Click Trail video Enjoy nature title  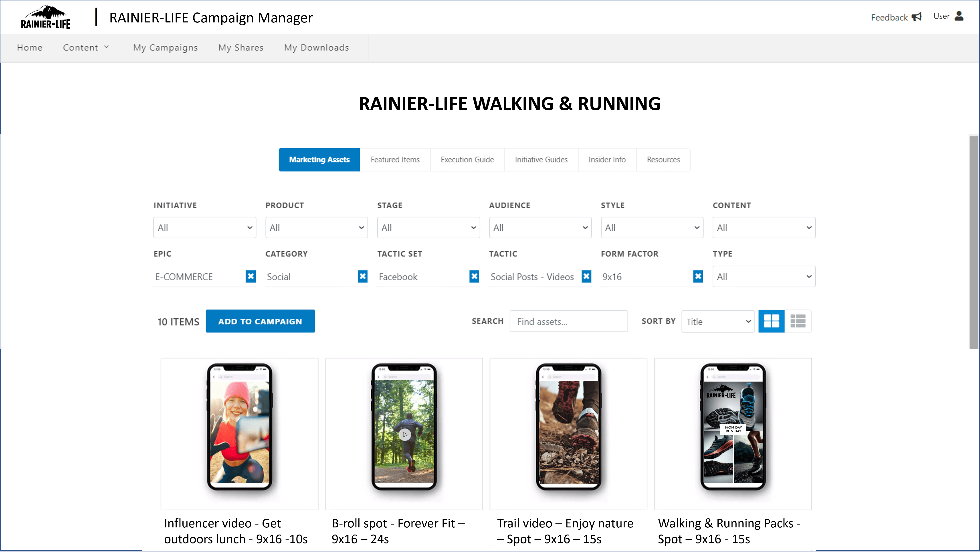pos(565,531)
